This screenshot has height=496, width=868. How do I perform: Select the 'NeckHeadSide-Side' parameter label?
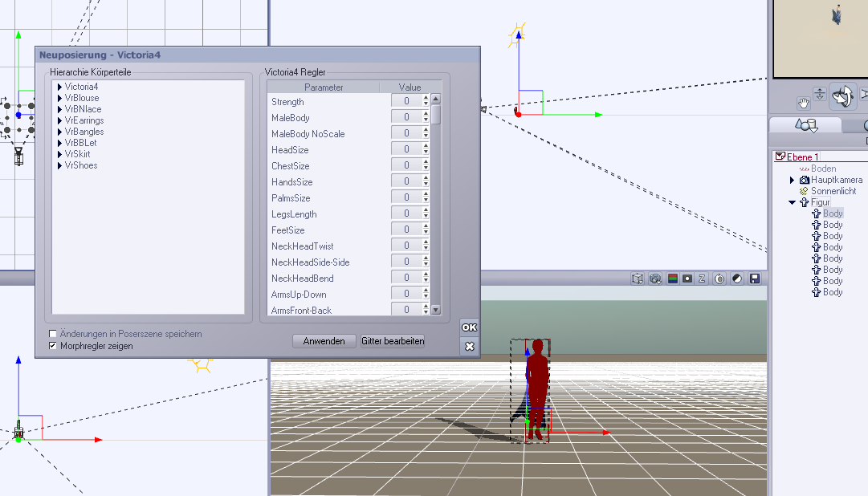[x=310, y=262]
